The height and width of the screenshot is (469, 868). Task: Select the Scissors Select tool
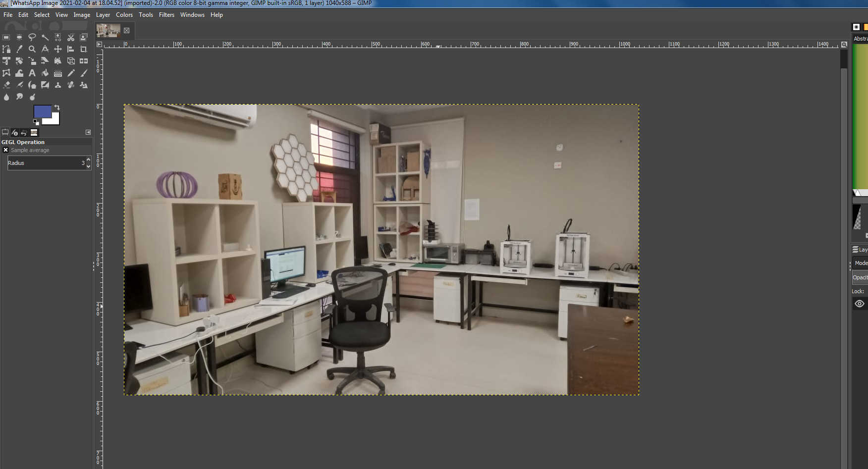pos(71,37)
